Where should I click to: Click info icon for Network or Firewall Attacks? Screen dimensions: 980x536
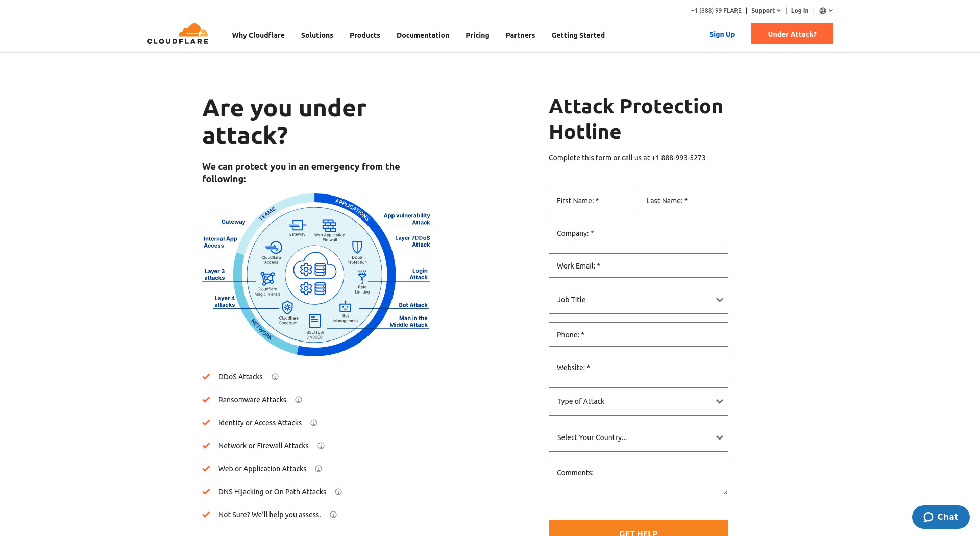pos(321,446)
